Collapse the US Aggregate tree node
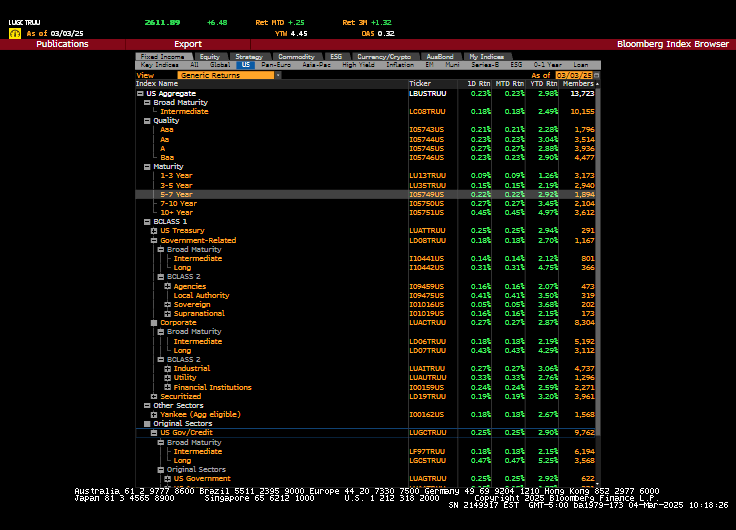Viewport: 736px width, 530px height. click(140, 93)
